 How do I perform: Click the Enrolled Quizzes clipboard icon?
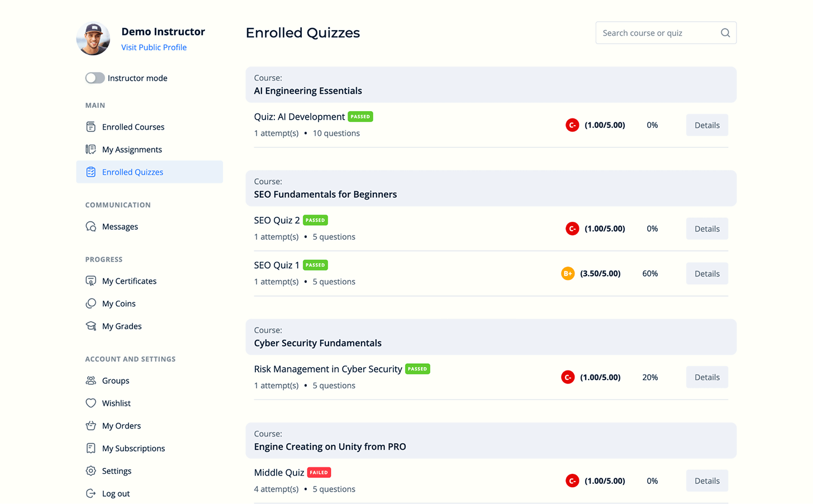pos(91,172)
